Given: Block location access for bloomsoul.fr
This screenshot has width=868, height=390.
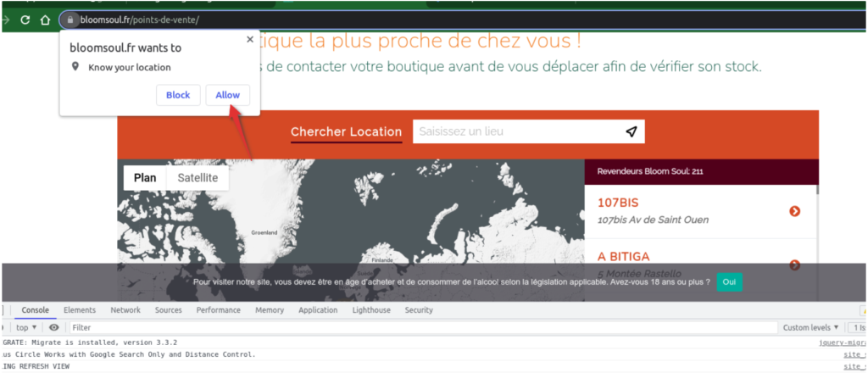Looking at the screenshot, I should (x=178, y=95).
